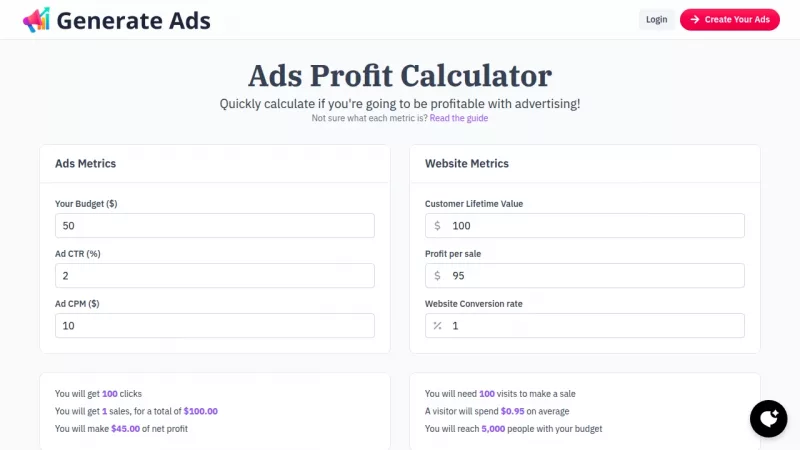This screenshot has height=450, width=800.
Task: Click the dollar icon beside Customer Lifetime Value
Action: (437, 226)
